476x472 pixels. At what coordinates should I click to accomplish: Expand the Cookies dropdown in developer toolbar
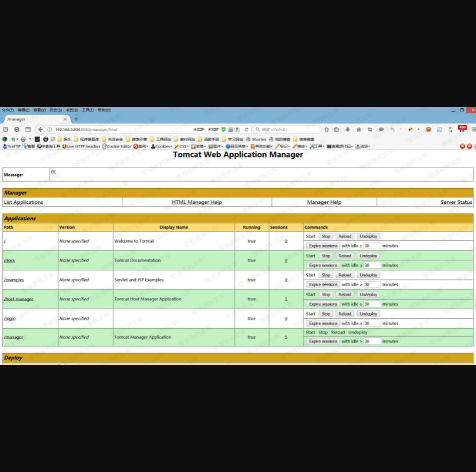162,146
